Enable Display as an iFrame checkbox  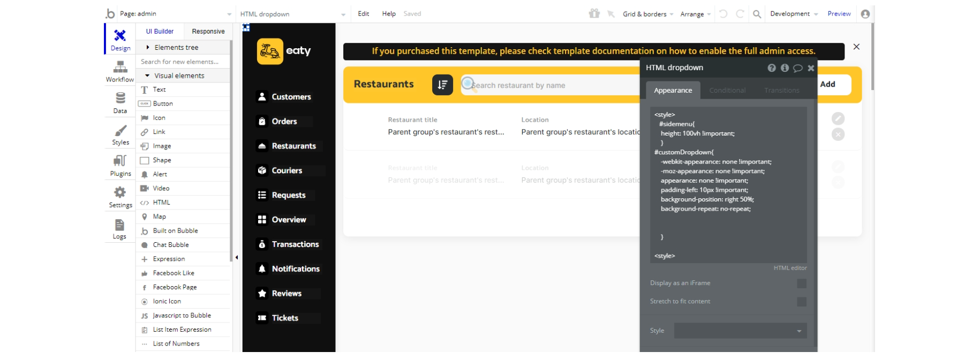tap(801, 283)
